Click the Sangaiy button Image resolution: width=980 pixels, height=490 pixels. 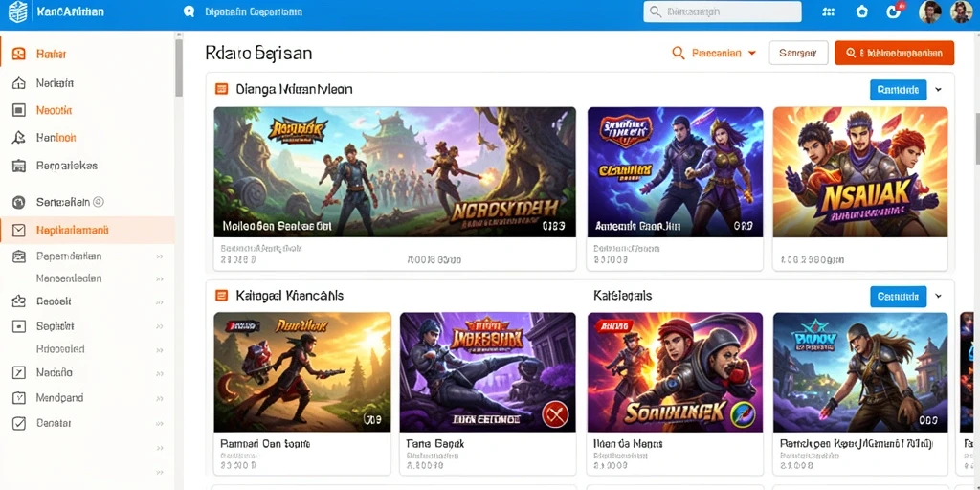tap(798, 54)
